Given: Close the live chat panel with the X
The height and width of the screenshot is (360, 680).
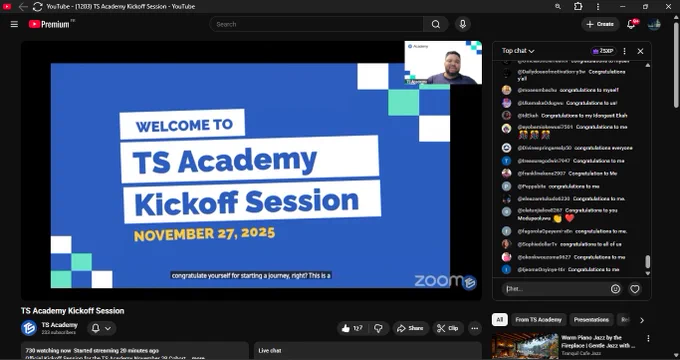Looking at the screenshot, I should point(640,51).
